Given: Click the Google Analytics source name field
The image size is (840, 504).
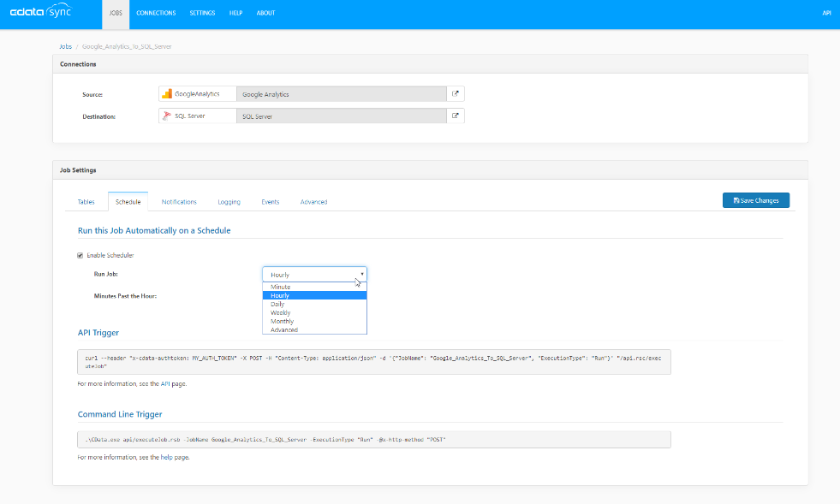Looking at the screenshot, I should coord(342,94).
